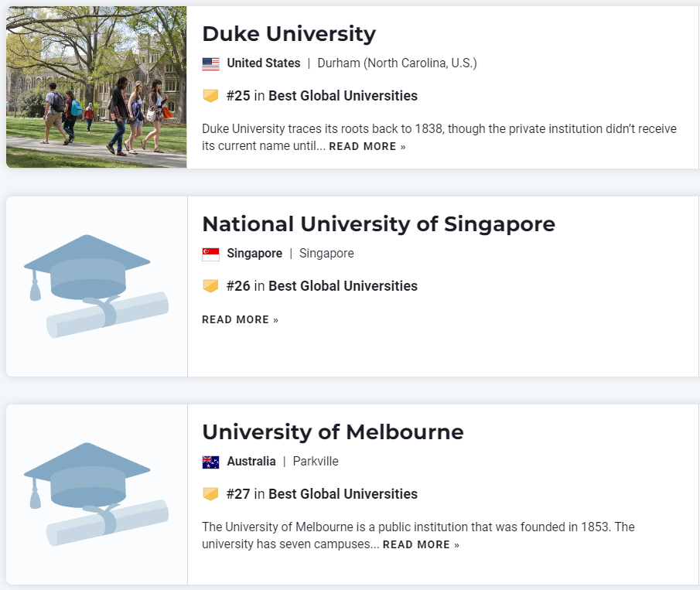Click the Parkville location text
The width and height of the screenshot is (700, 590).
[x=316, y=462]
